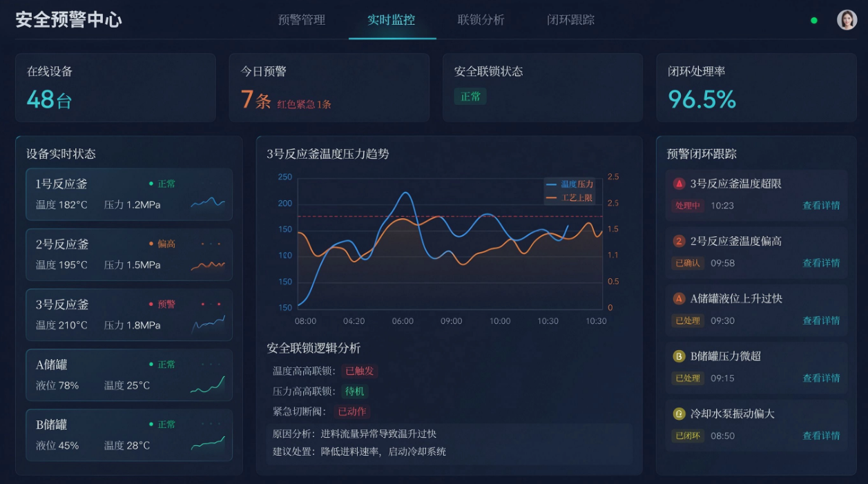Image resolution: width=868 pixels, height=484 pixels.
Task: Click the 原因分析 text line
Action: click(x=355, y=434)
